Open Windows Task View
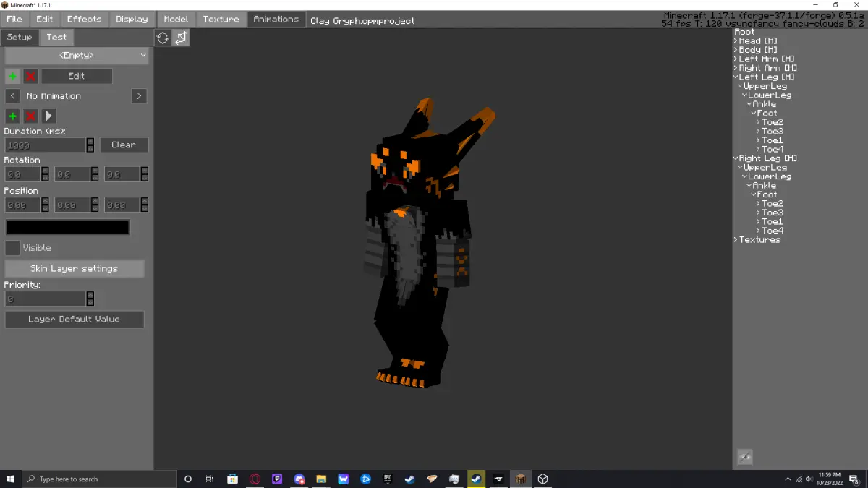This screenshot has width=868, height=488. (x=210, y=479)
